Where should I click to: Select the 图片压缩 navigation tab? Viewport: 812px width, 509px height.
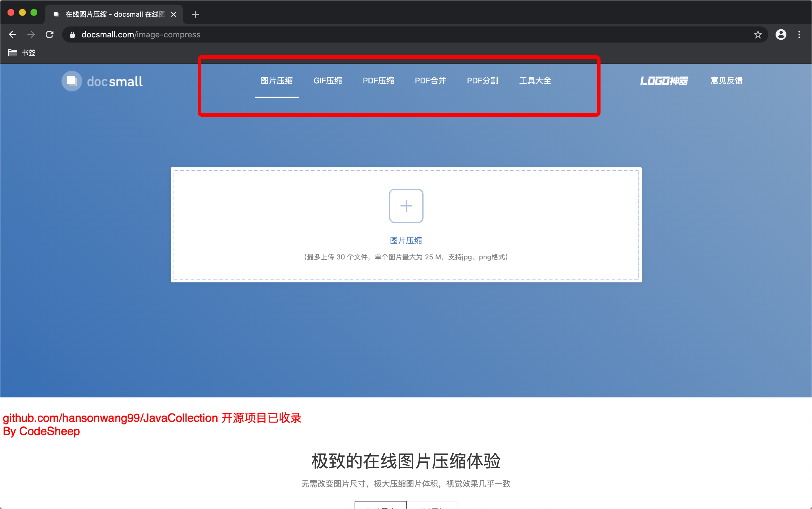(x=276, y=81)
